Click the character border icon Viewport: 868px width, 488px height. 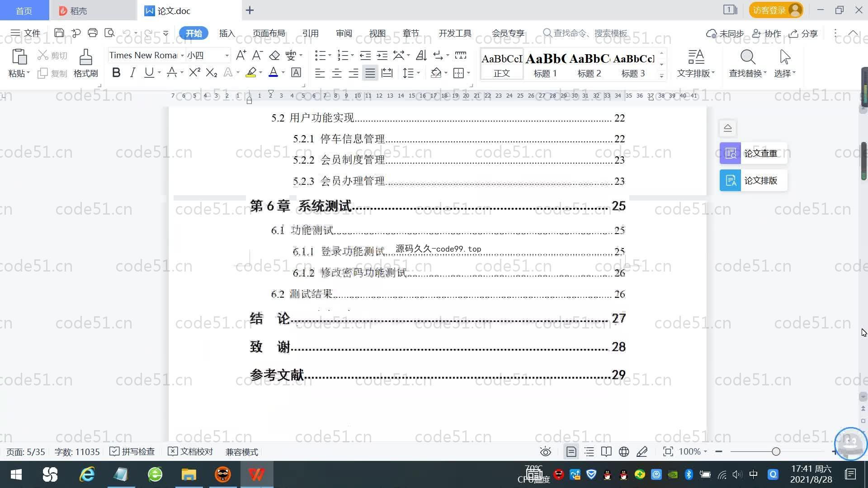tap(296, 73)
